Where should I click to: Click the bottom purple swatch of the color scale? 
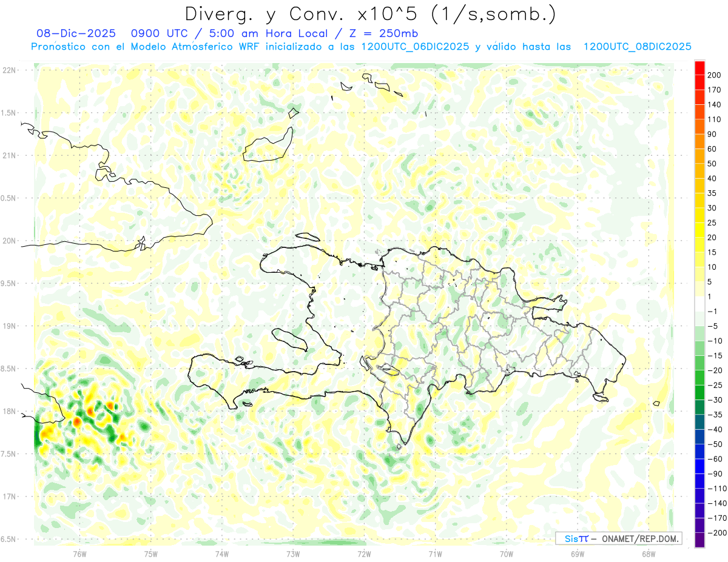click(x=699, y=540)
